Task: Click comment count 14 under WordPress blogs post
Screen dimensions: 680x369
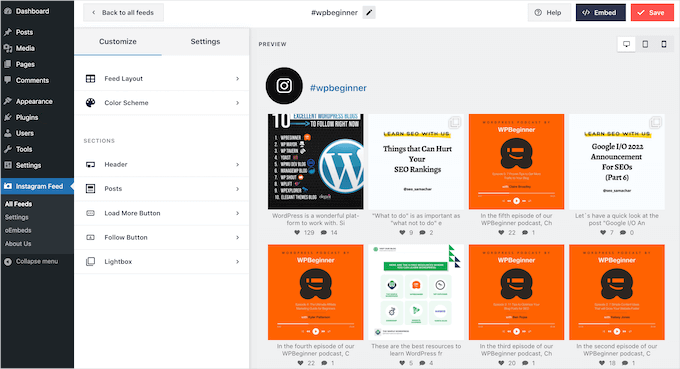Action: click(x=329, y=233)
